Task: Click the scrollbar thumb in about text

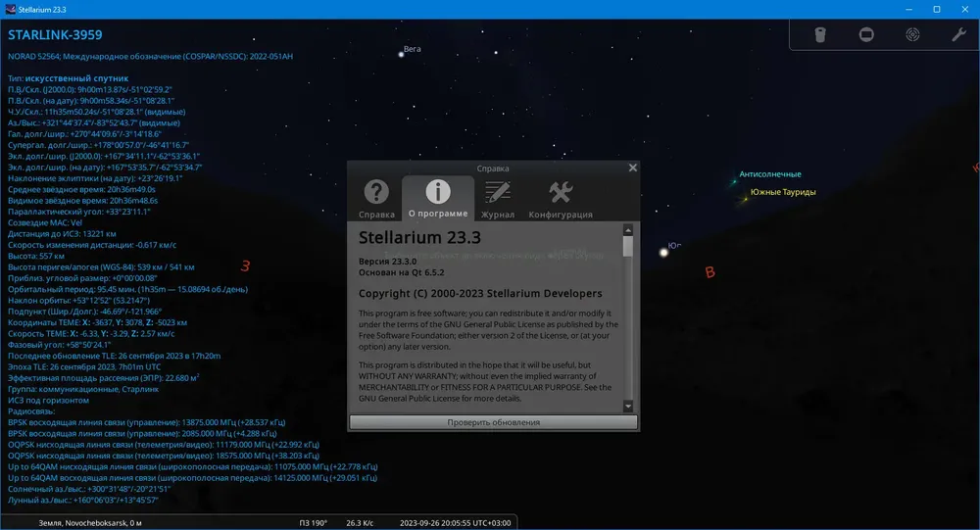Action: (x=628, y=246)
